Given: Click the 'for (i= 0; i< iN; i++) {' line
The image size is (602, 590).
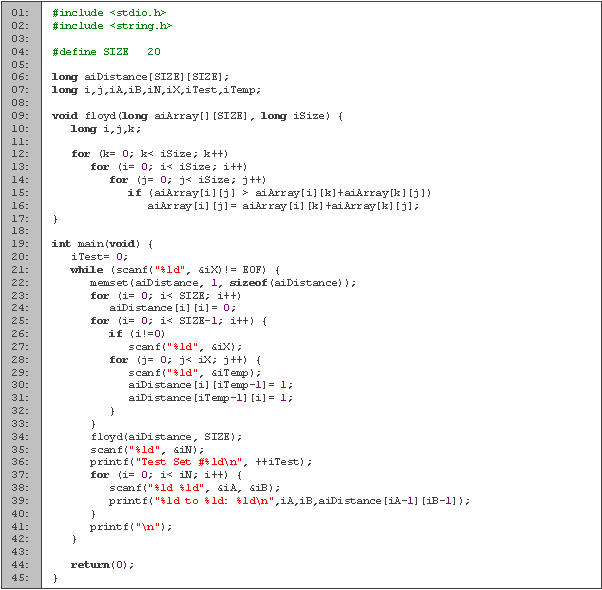Looking at the screenshot, I should [166, 475].
